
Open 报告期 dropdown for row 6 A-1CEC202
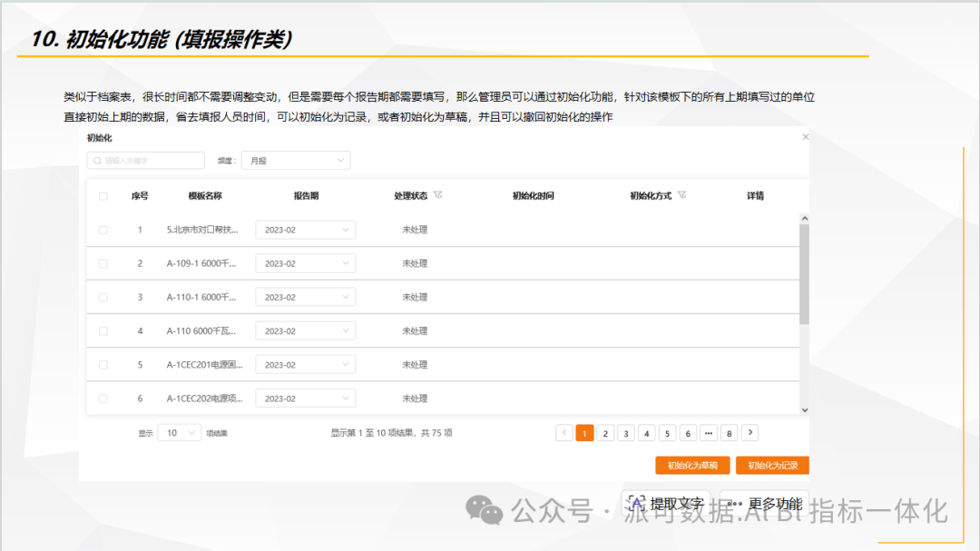tap(306, 398)
